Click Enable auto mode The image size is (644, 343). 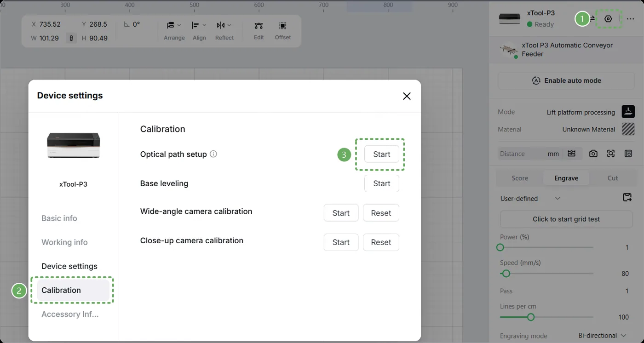tap(566, 80)
